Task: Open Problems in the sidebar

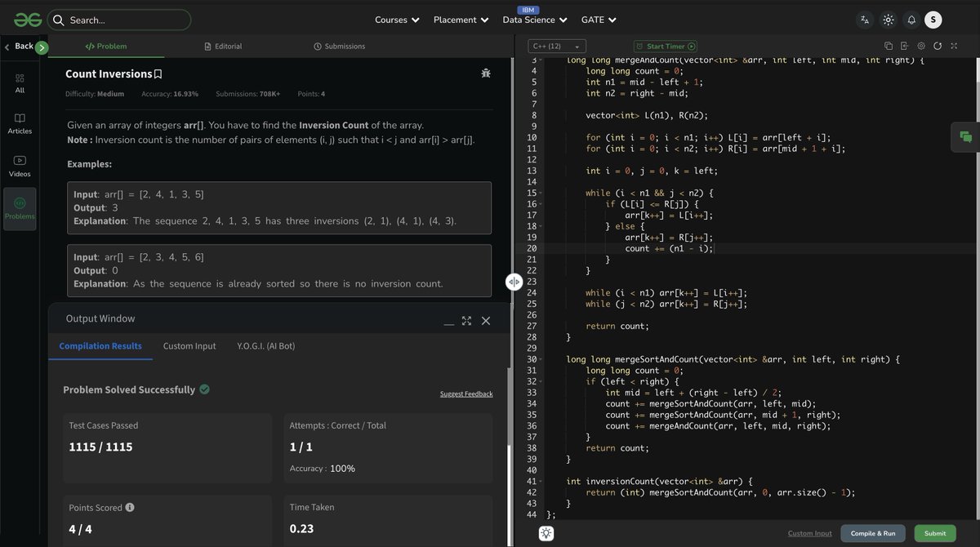Action: [x=20, y=208]
